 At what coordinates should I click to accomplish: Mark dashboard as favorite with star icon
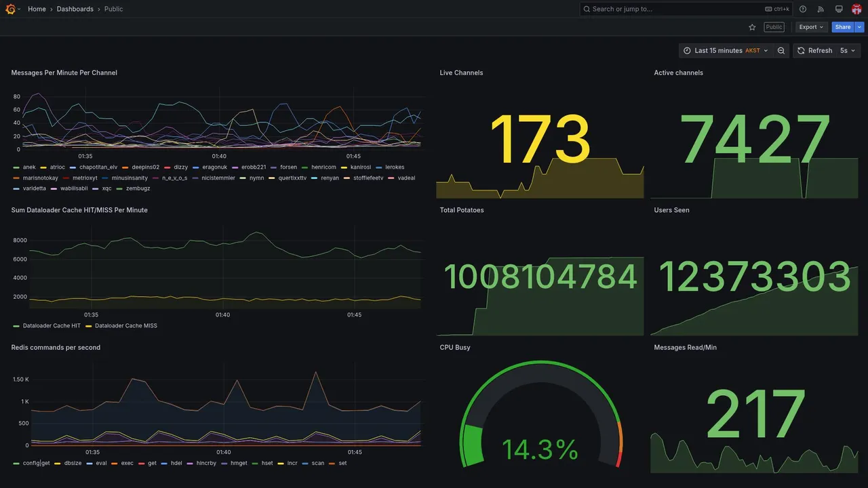(752, 27)
